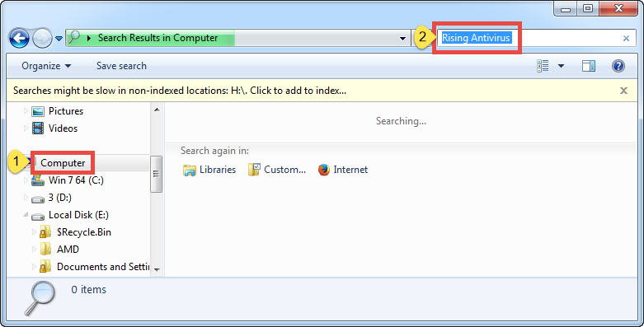Toggle the preview pane
This screenshot has height=327, width=644.
[x=588, y=66]
